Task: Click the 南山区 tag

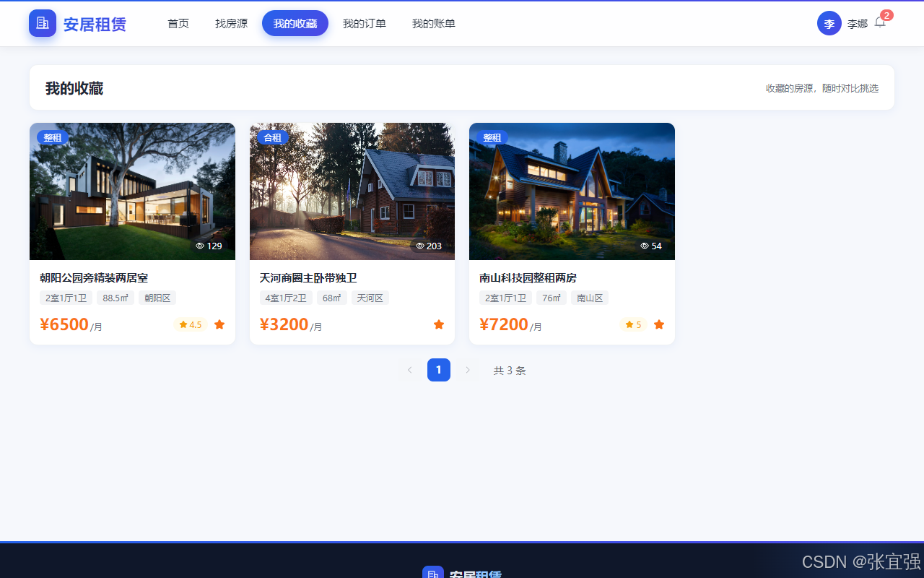Action: (590, 298)
